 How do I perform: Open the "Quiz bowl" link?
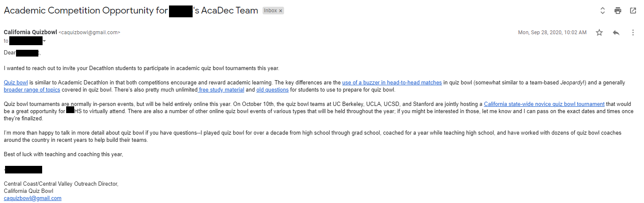16,83
